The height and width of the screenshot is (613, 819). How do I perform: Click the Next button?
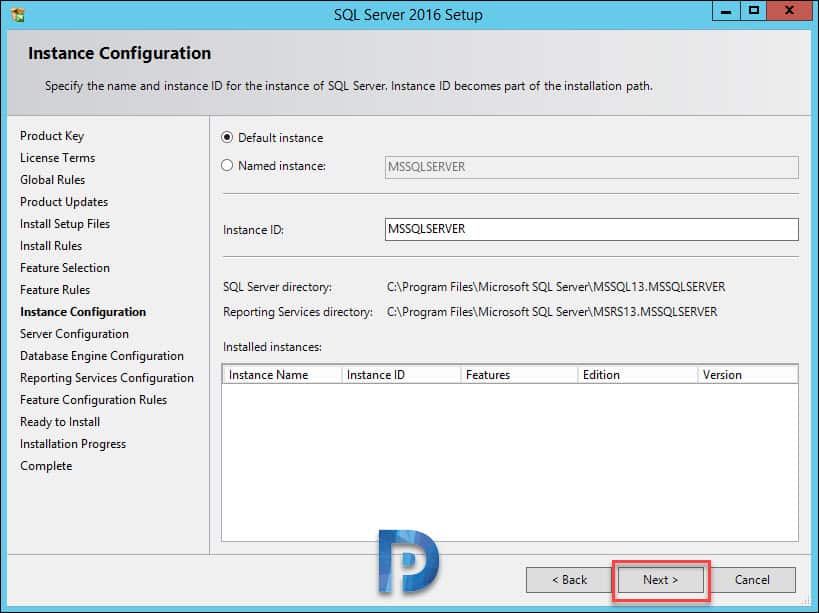660,580
